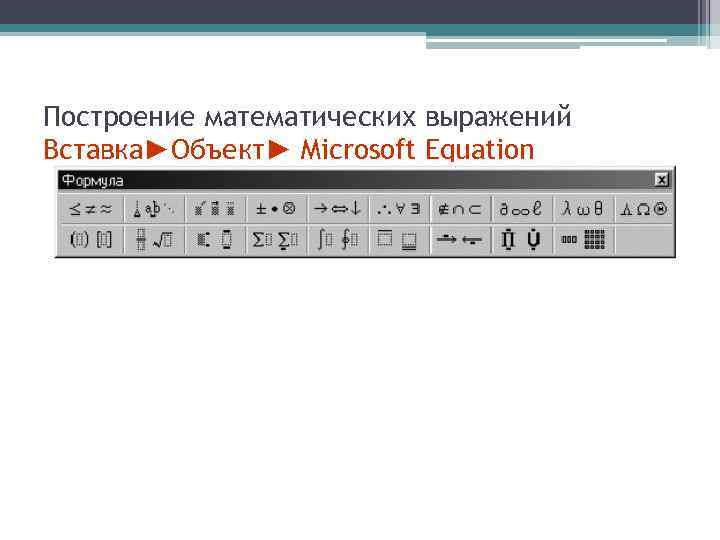Open the labeled arrow templates palette

(x=461, y=239)
